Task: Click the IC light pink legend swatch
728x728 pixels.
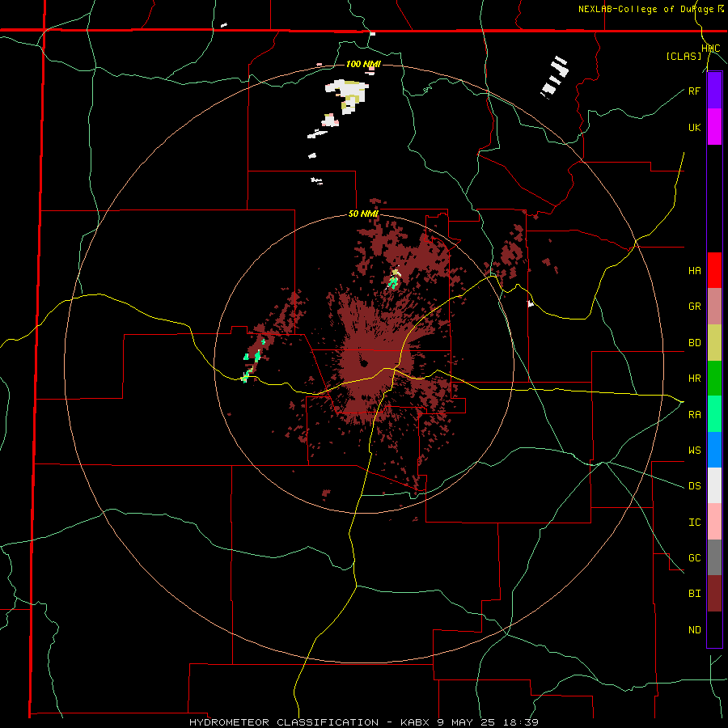Action: (x=714, y=522)
